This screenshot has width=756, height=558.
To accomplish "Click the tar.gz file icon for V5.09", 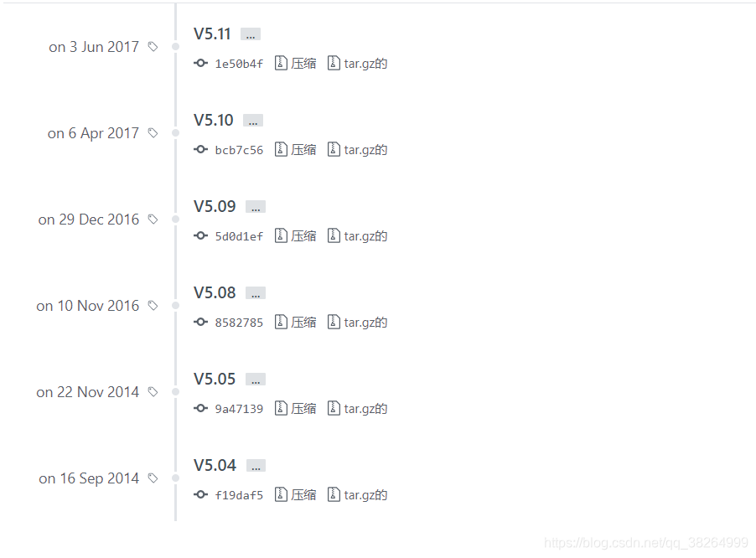I will (x=334, y=235).
